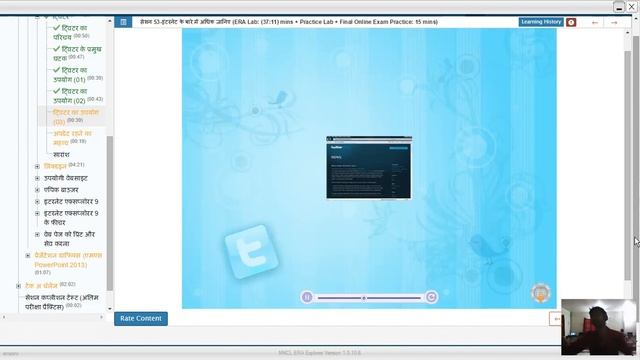Minimize the ERA Explorer window
Screen dimensions: 640x360
[x=619, y=7]
